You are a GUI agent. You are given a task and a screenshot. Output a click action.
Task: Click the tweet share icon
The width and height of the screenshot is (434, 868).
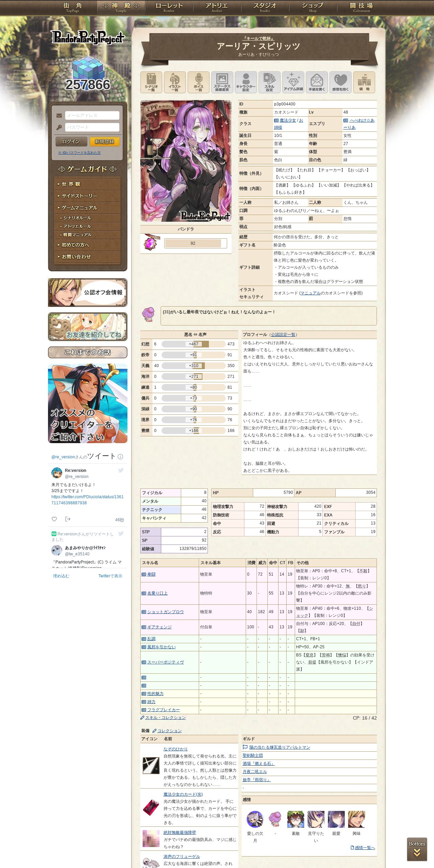[x=68, y=519]
